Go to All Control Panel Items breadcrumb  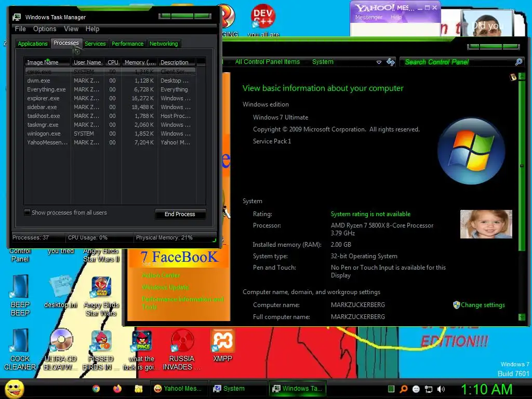point(268,62)
